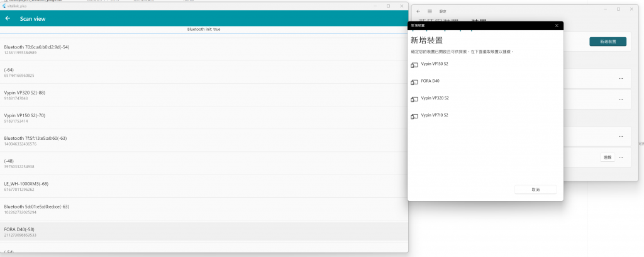Viewport: 644px width, 257px height.
Task: Select Bluetooth 7f:5f:13:e5:a0:60 scan entry
Action: [204, 140]
